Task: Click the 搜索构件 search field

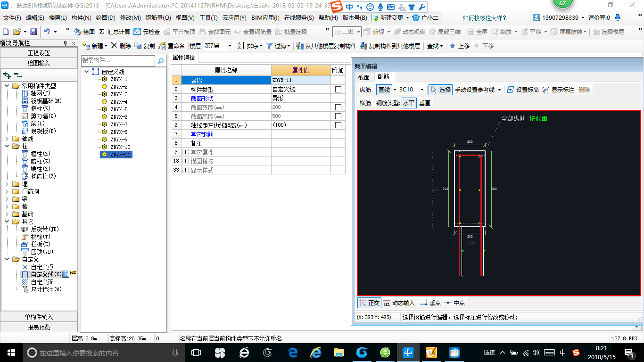Action: (x=118, y=60)
